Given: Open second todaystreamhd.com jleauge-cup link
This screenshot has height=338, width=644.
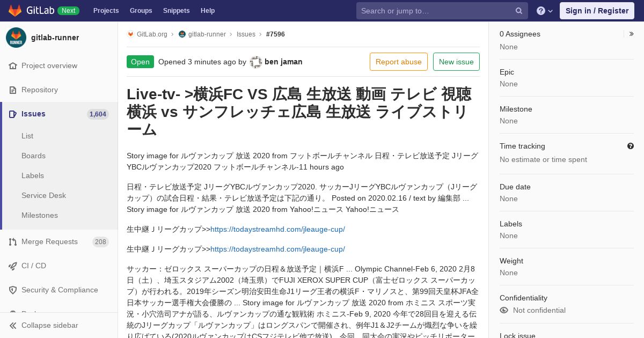Looking at the screenshot, I should [277, 249].
